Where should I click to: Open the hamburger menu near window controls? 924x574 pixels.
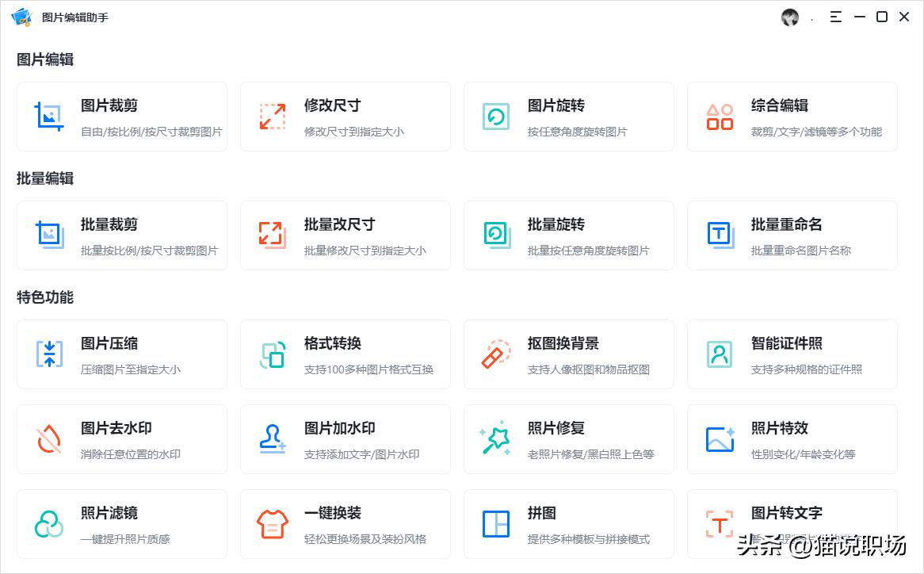pyautogui.click(x=835, y=17)
